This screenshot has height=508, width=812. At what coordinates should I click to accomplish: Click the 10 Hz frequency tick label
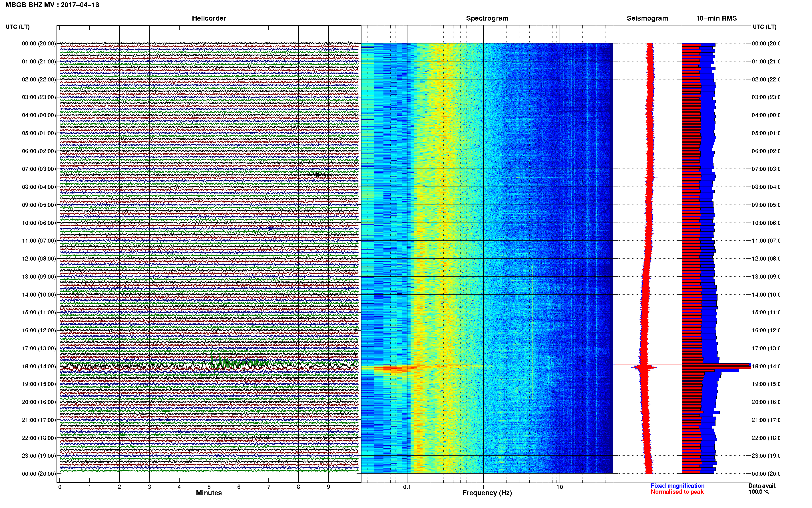point(560,487)
